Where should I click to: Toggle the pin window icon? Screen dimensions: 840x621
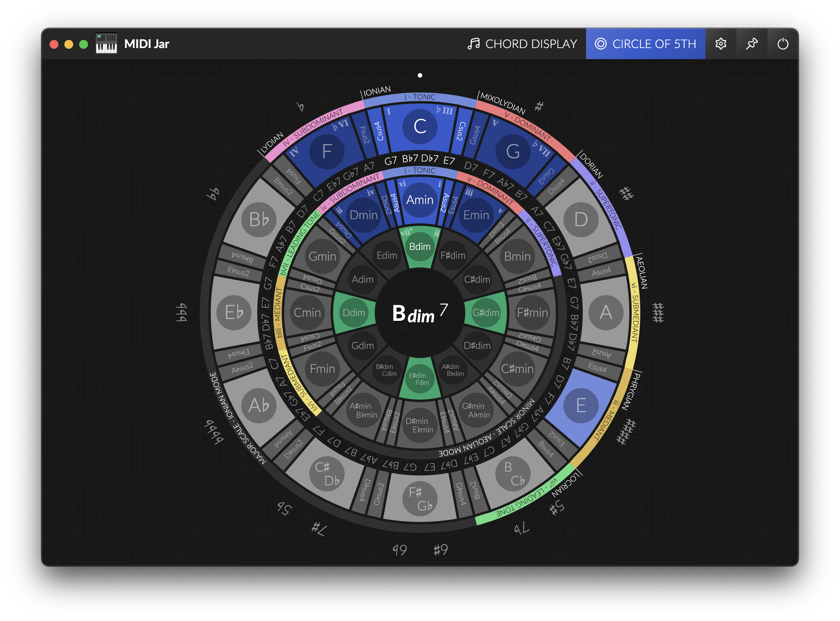pos(752,44)
